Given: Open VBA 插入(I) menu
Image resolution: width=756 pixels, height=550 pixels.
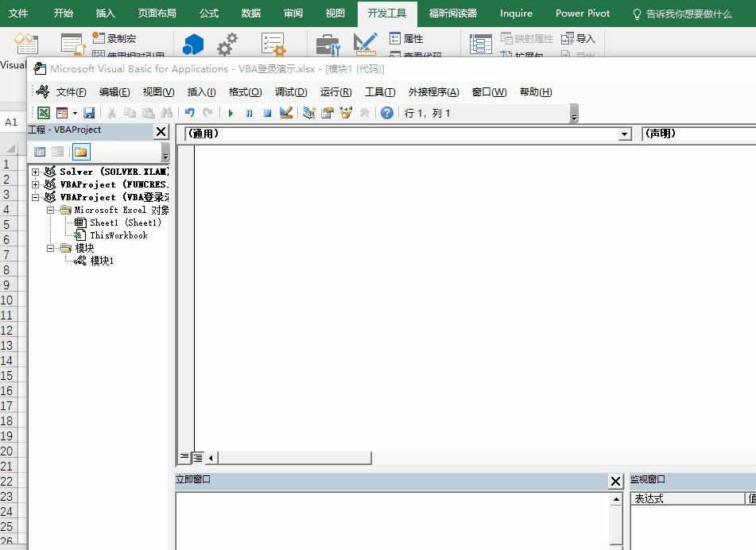Looking at the screenshot, I should (201, 92).
